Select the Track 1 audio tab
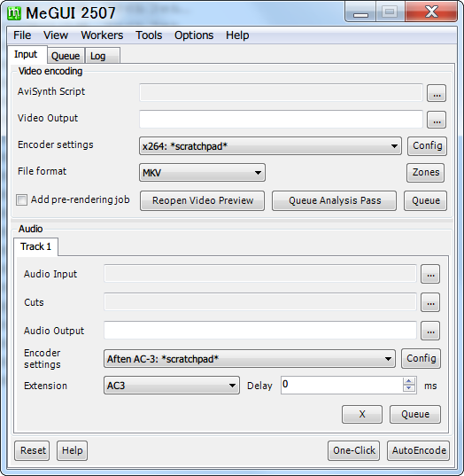 (35, 246)
